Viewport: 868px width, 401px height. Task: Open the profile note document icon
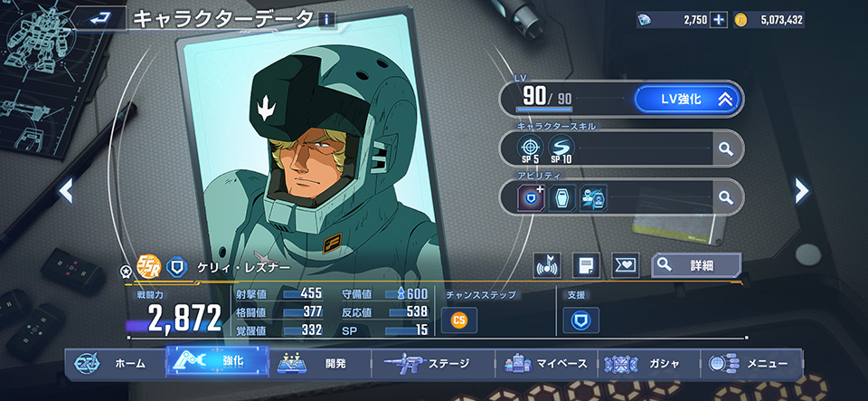586,266
